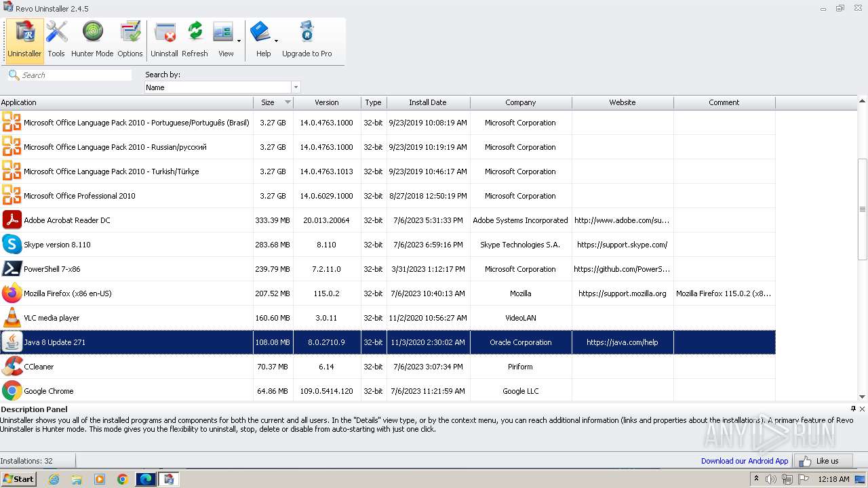This screenshot has height=488, width=868.
Task: Open the Download our Android App link
Action: (745, 461)
